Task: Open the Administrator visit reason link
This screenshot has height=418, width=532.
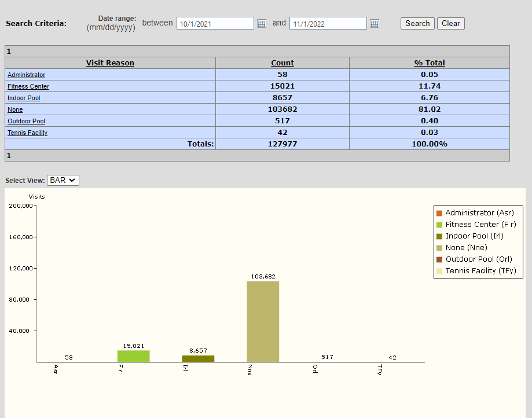Action: [x=26, y=75]
